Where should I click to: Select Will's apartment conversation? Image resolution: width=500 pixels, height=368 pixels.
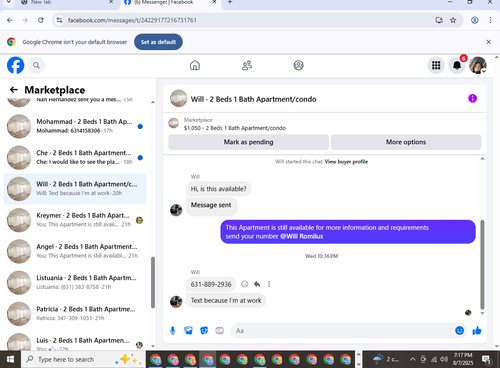click(75, 189)
